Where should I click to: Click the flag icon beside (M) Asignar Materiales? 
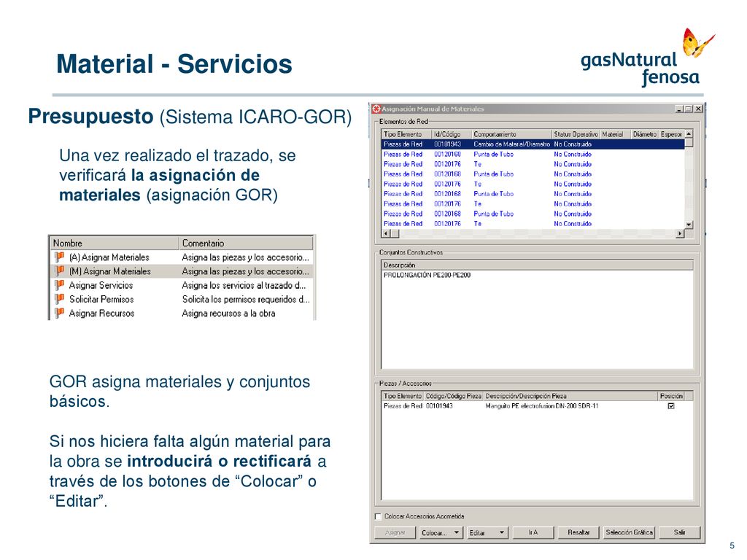59,271
